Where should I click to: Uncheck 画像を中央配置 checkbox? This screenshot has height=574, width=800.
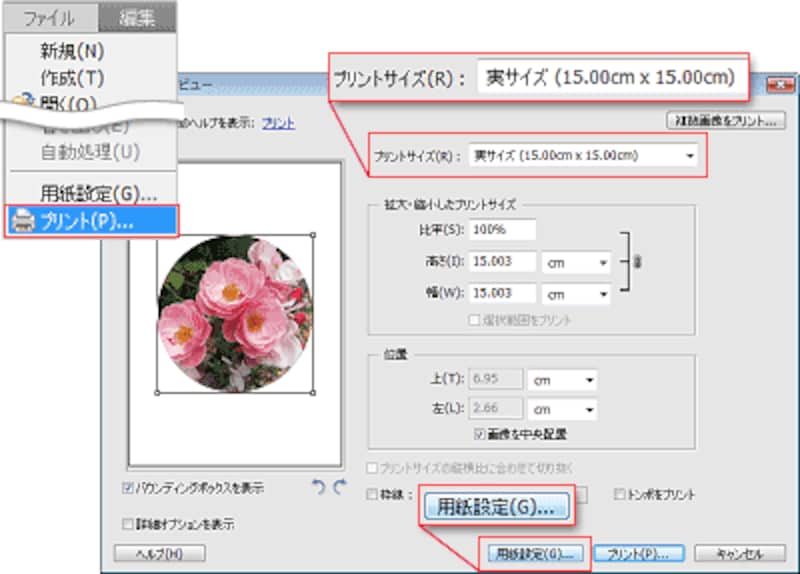[x=479, y=434]
